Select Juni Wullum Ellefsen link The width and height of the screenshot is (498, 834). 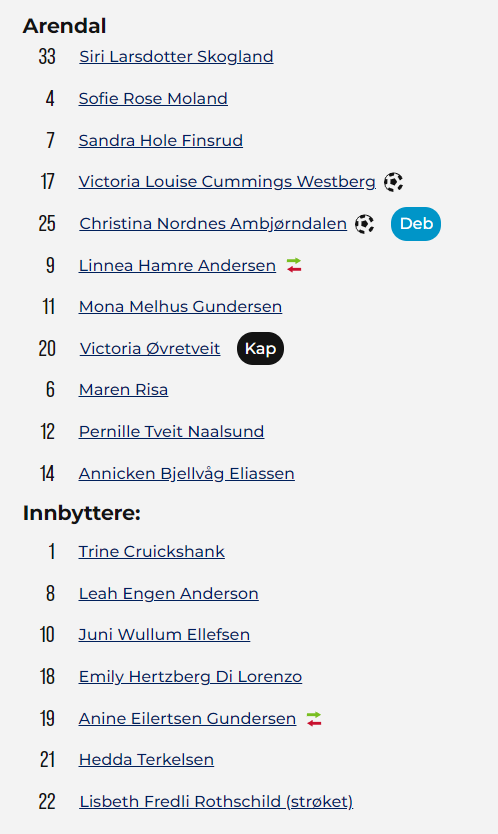click(164, 635)
